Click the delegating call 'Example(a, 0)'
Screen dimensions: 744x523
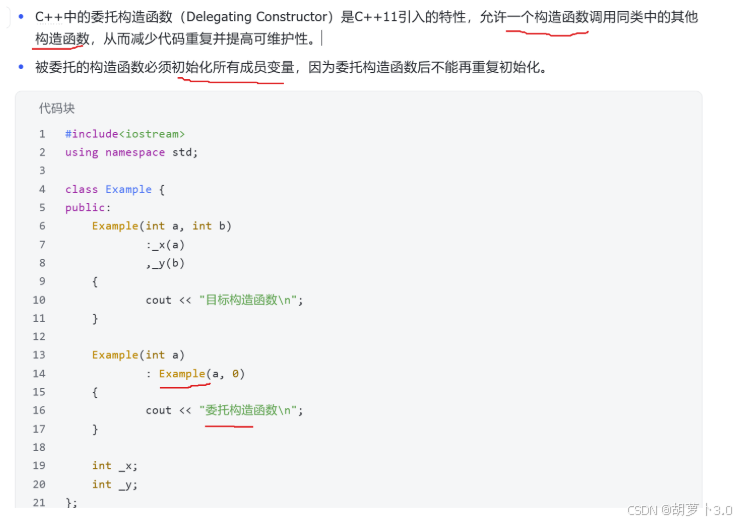[x=202, y=374]
